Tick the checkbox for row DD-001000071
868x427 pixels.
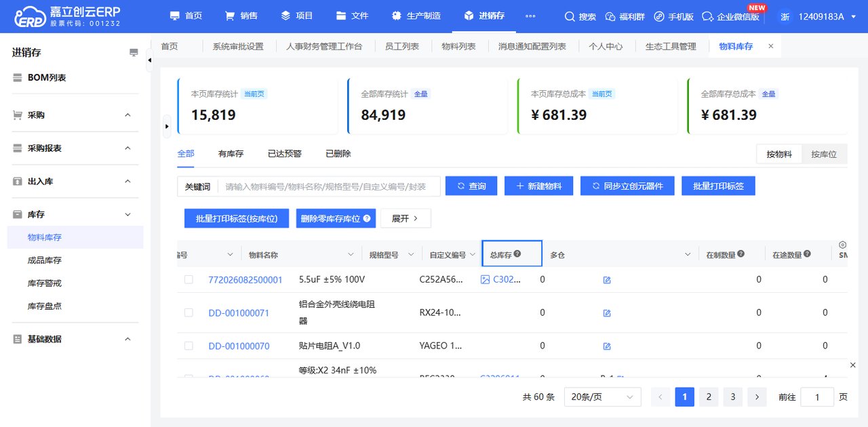(189, 312)
